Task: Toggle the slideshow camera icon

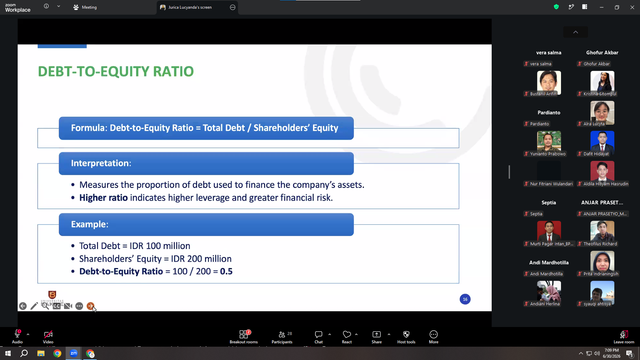Action: tap(68, 306)
